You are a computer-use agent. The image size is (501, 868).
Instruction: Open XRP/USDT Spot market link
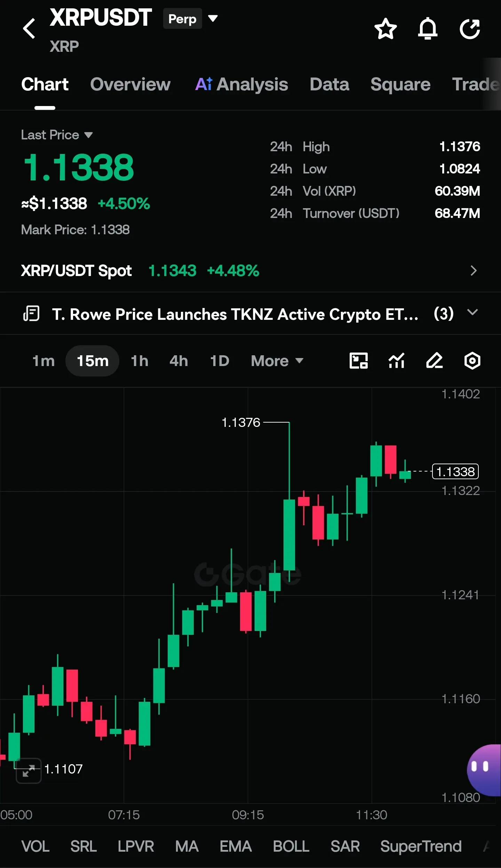76,271
